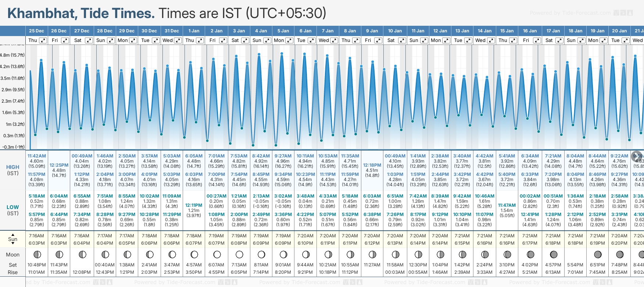Expand the Thu 25 Dec day view
Screen dimensions: 644x287
pos(43,40)
